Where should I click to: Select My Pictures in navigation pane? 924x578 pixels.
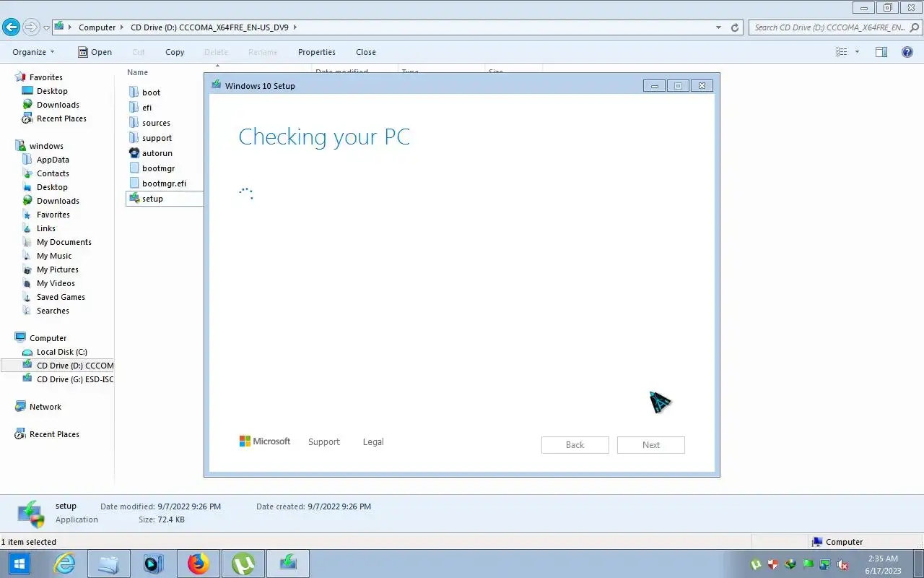58,269
